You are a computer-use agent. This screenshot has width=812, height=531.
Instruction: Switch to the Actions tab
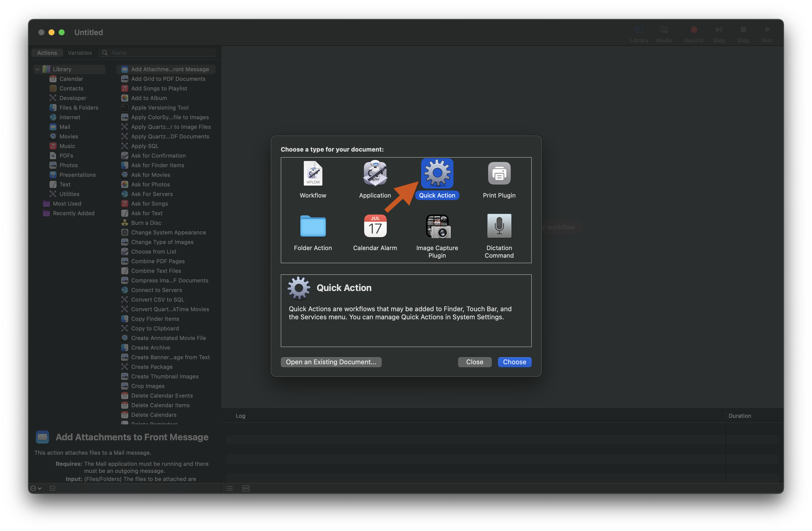(x=47, y=53)
